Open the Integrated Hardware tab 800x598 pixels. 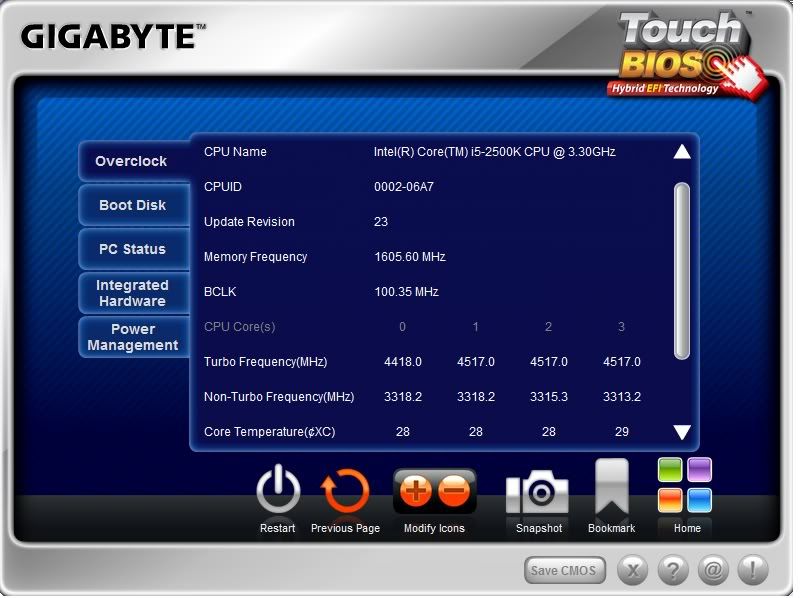coord(132,293)
